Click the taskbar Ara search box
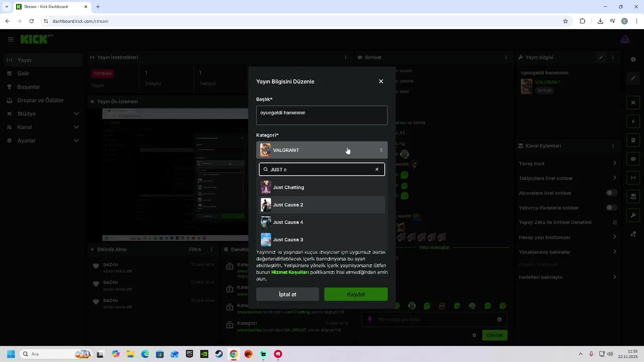 [56, 354]
